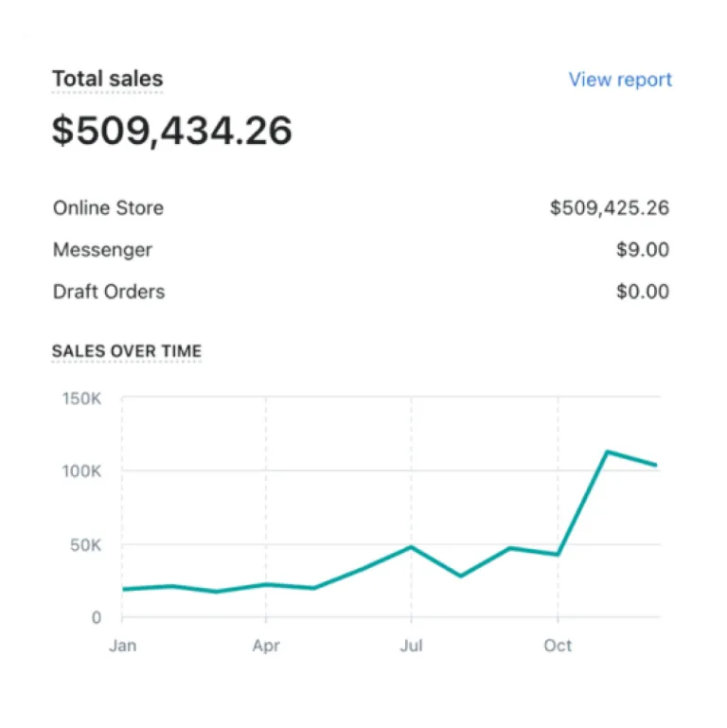The width and height of the screenshot is (727, 728).
Task: Click the chart line's highest peak point
Action: (607, 452)
